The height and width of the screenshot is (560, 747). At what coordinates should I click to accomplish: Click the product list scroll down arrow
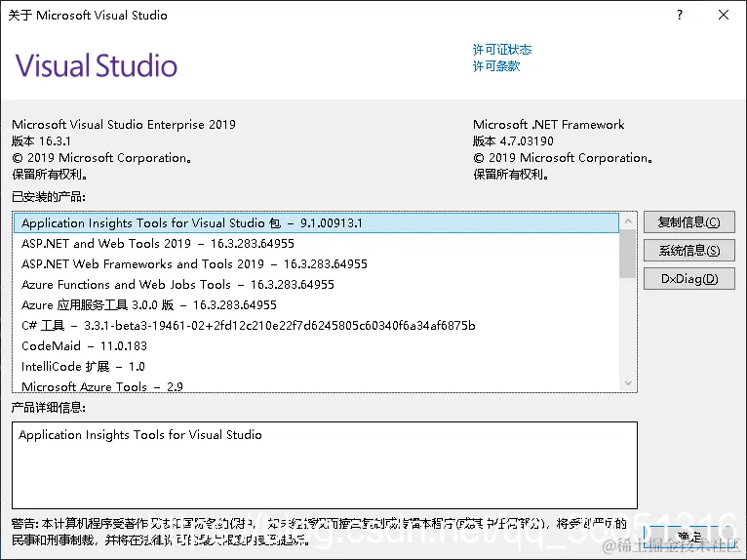[x=628, y=383]
